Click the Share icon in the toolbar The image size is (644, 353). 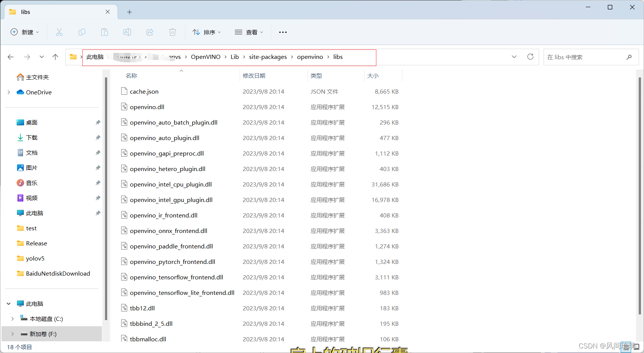pos(150,32)
